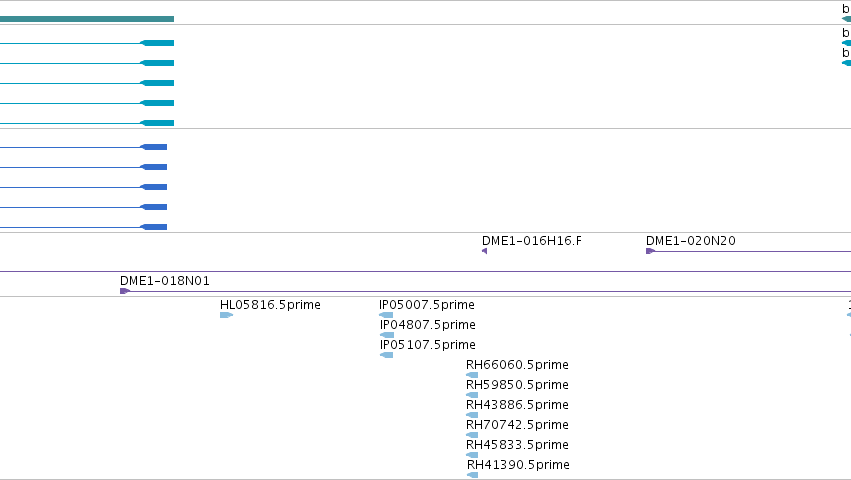Click the HL05816.5prime feature arrow
Viewport: 851px width, 480px height.
point(226,315)
